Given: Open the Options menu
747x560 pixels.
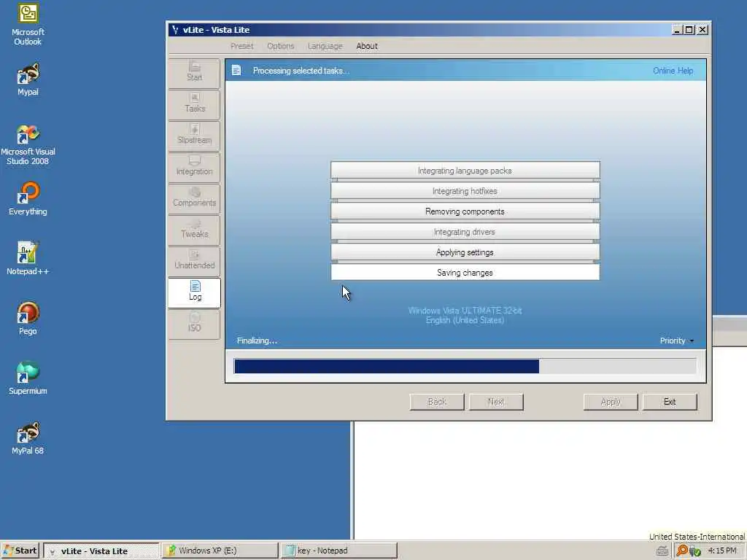Looking at the screenshot, I should pos(281,46).
